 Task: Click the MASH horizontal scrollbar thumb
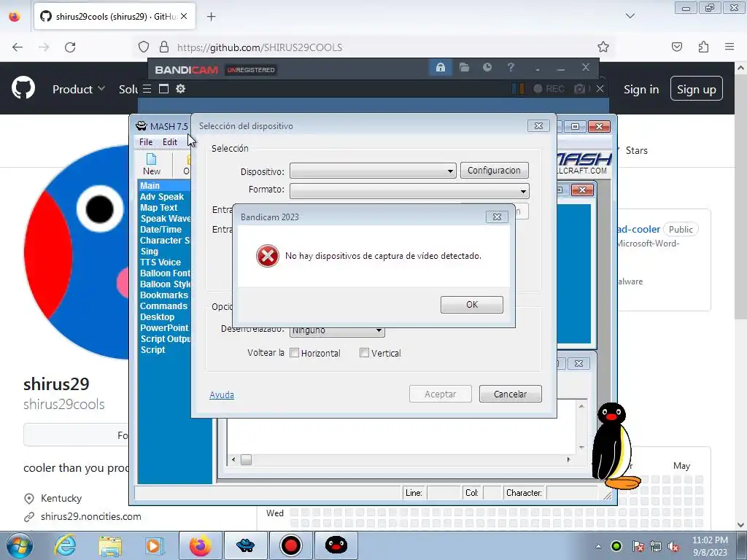pyautogui.click(x=246, y=460)
